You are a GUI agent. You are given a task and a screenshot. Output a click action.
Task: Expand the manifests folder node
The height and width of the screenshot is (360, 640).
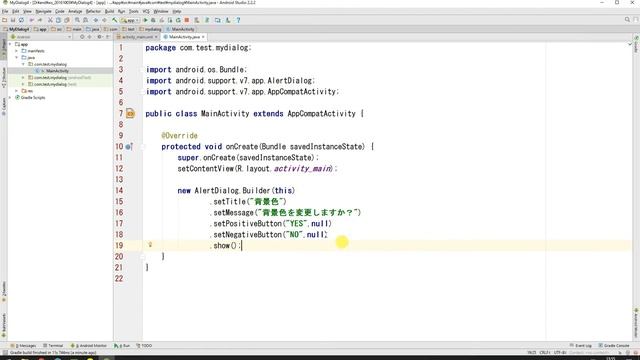click(17, 51)
